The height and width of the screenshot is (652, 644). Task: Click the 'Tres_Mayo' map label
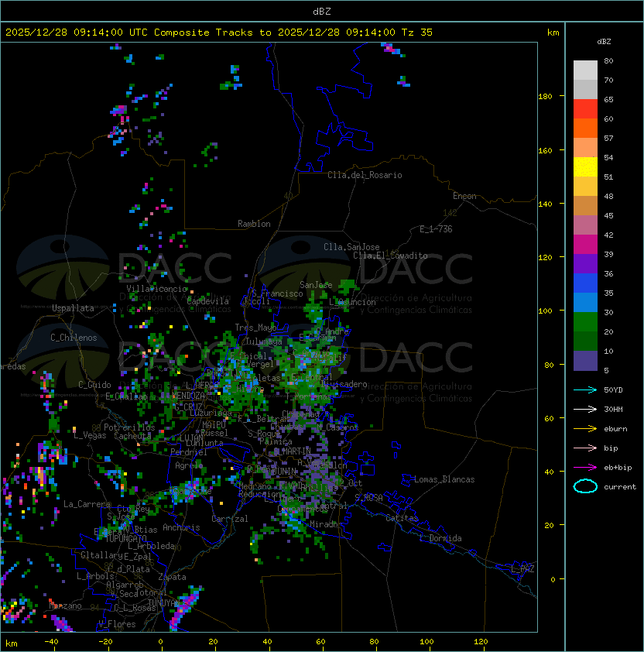pos(255,328)
